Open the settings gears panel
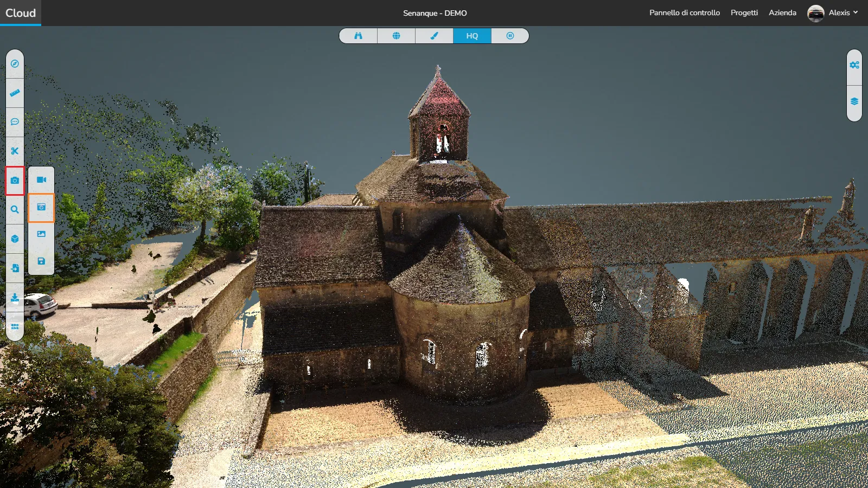The image size is (868, 488). click(x=854, y=65)
